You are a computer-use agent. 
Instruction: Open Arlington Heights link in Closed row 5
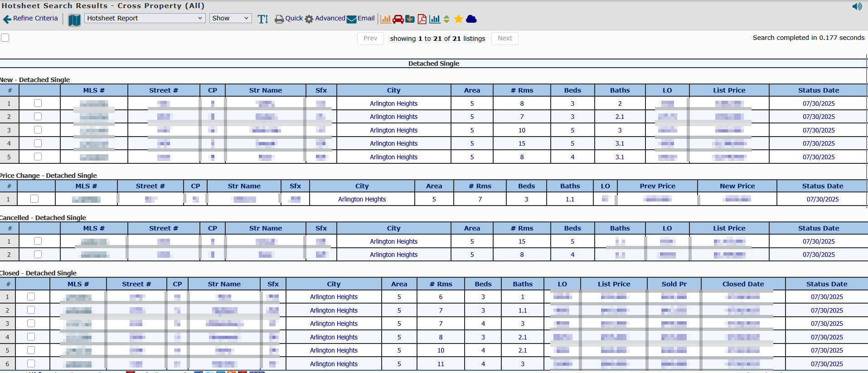(x=334, y=350)
